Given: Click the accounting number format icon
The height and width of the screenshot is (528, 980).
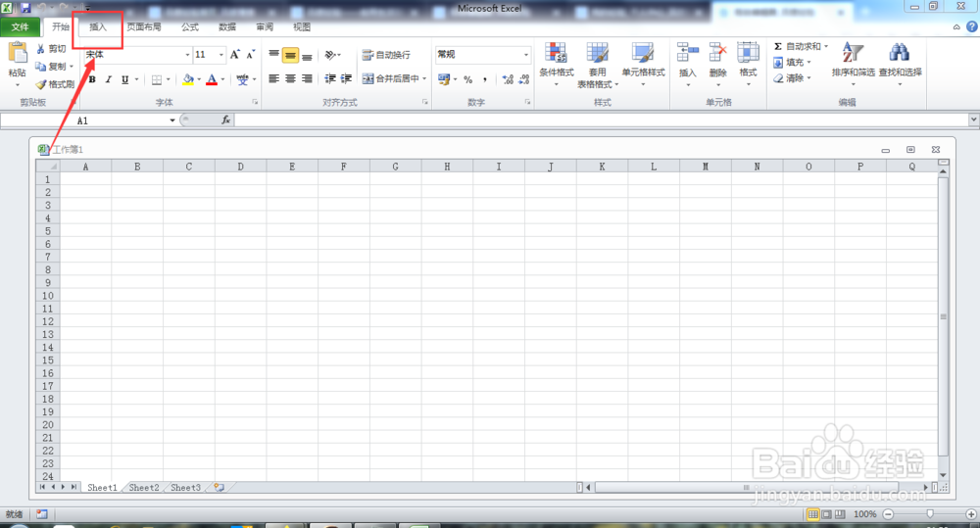Looking at the screenshot, I should pos(444,79).
